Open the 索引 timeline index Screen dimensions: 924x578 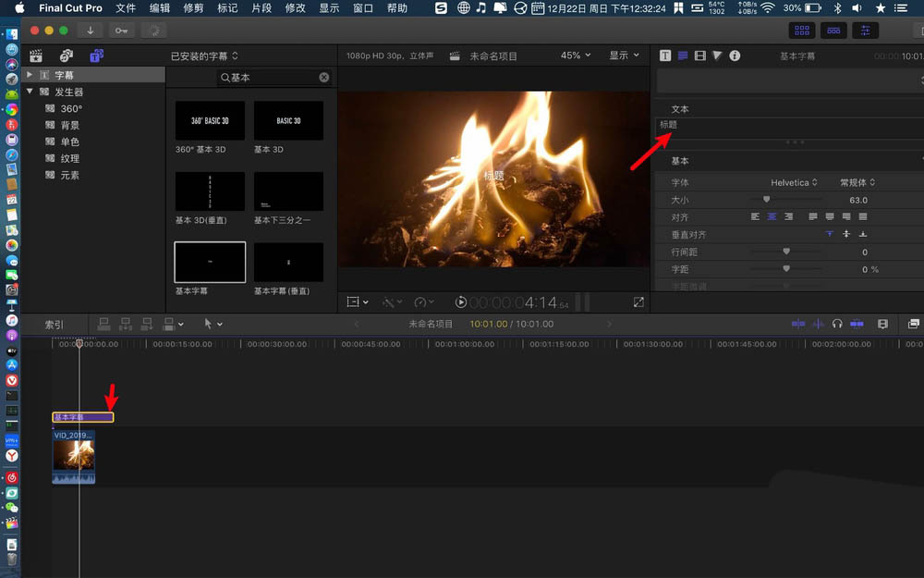point(55,325)
